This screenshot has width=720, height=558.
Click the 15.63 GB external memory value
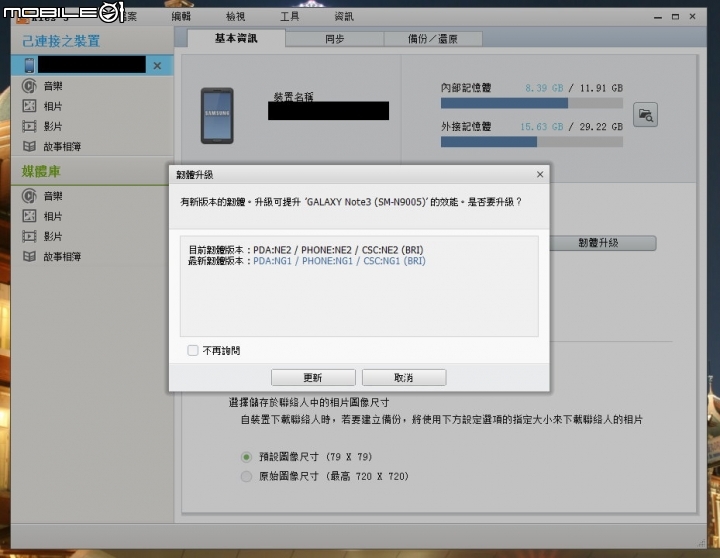542,126
